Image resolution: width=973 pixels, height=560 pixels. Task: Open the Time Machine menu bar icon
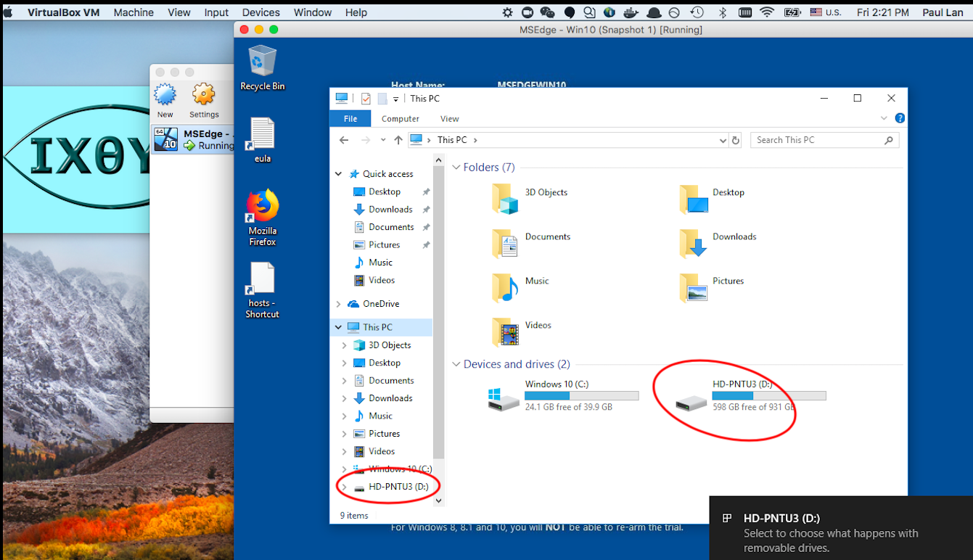pos(697,12)
